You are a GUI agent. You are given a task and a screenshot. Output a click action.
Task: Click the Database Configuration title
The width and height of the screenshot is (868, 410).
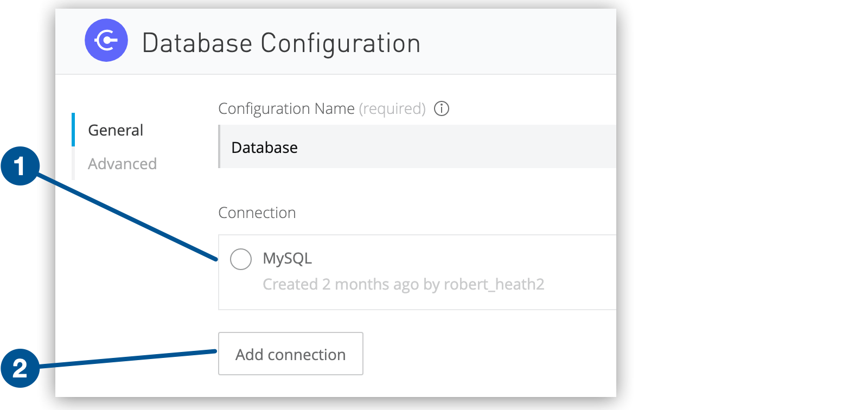[x=281, y=43]
